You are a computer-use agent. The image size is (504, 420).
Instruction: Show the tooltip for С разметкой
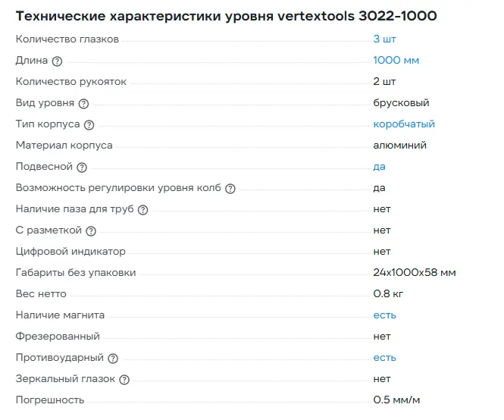(91, 230)
